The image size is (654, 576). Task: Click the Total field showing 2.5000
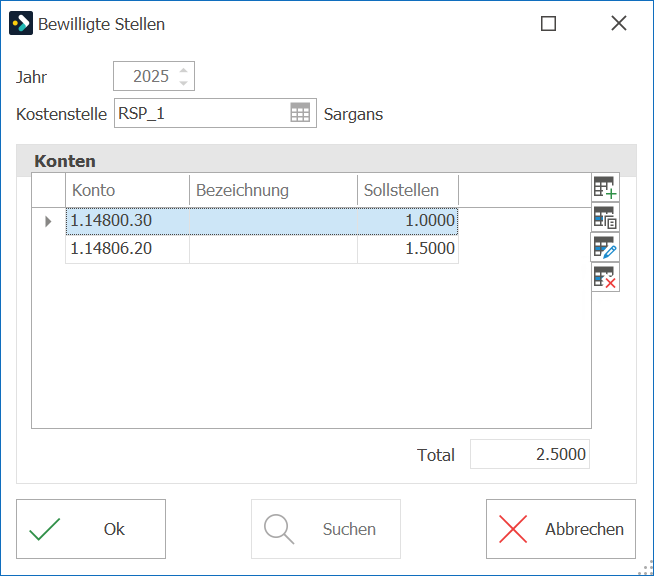tap(530, 454)
